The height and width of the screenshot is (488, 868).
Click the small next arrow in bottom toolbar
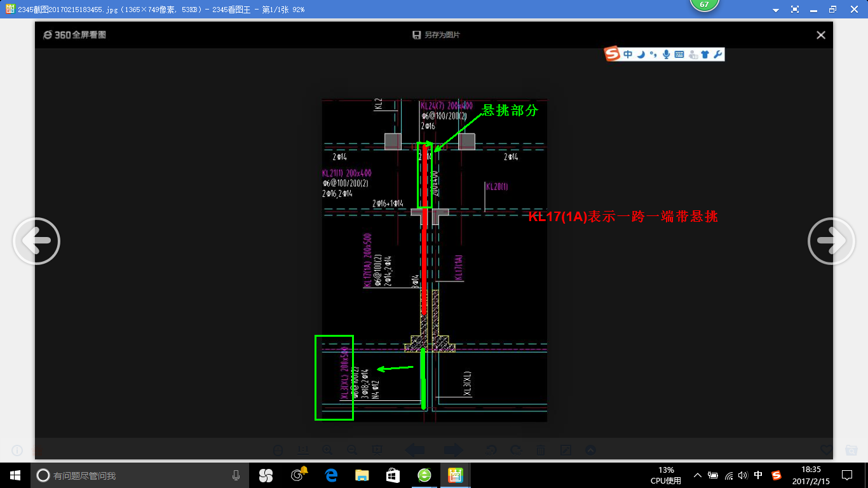(453, 450)
